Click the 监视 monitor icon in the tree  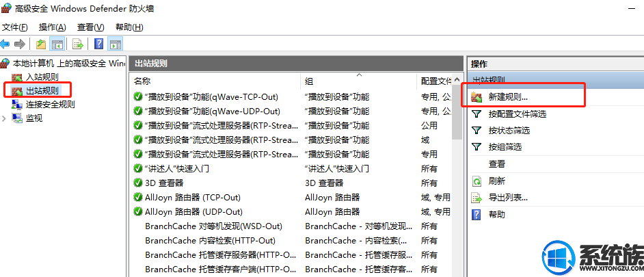pyautogui.click(x=17, y=118)
